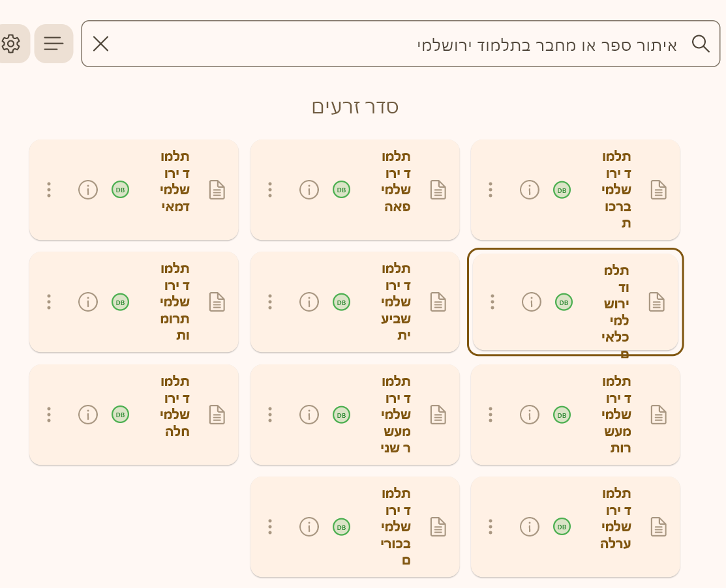726x588 pixels.
Task: Click the document icon on the Orlah card
Action: point(658,527)
